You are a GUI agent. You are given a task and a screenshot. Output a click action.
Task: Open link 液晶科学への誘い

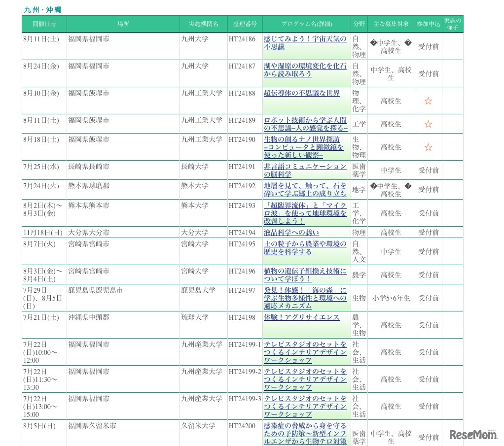tap(291, 233)
